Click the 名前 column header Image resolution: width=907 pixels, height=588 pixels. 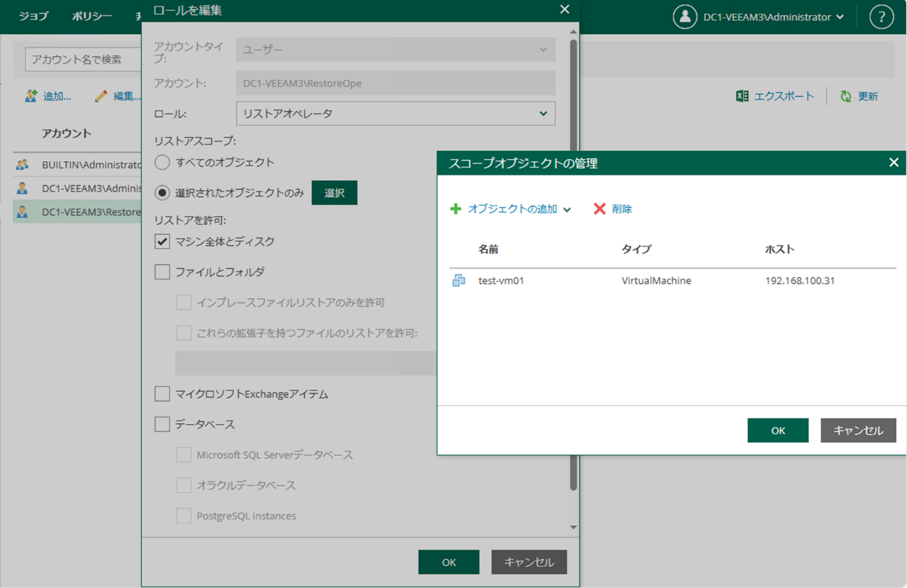[x=489, y=249]
